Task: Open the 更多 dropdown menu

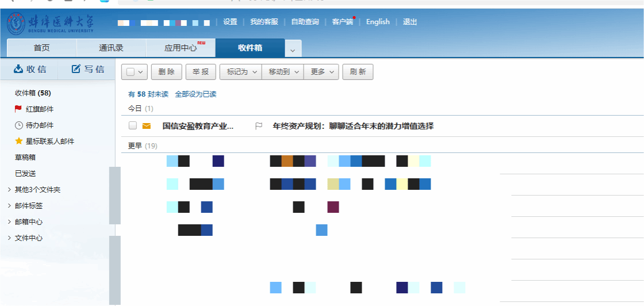Action: point(321,72)
